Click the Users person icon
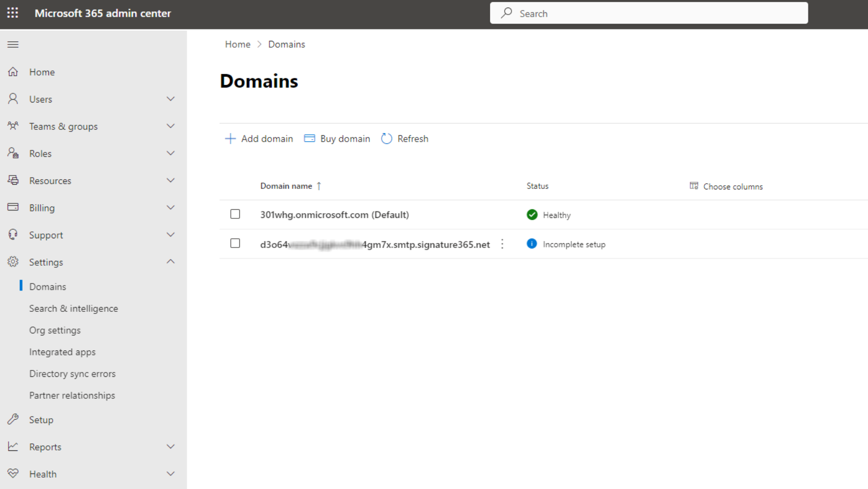 click(13, 99)
